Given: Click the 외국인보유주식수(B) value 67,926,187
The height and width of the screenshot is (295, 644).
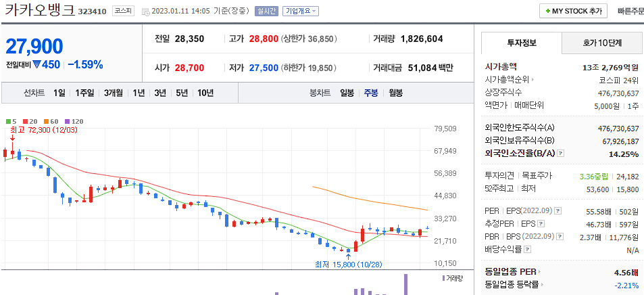Looking at the screenshot, I should coord(620,141).
